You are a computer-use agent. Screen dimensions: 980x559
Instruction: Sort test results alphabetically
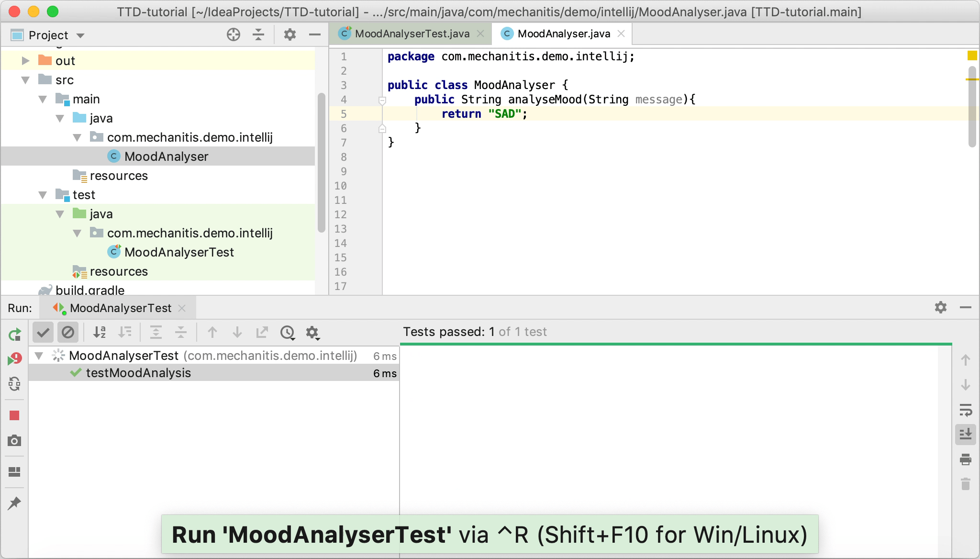point(100,332)
